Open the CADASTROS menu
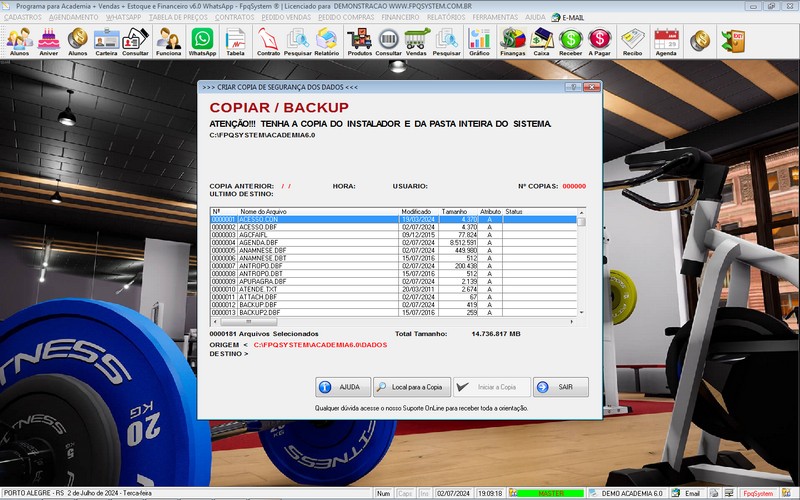Screen dimensions: 800x500 (23, 17)
